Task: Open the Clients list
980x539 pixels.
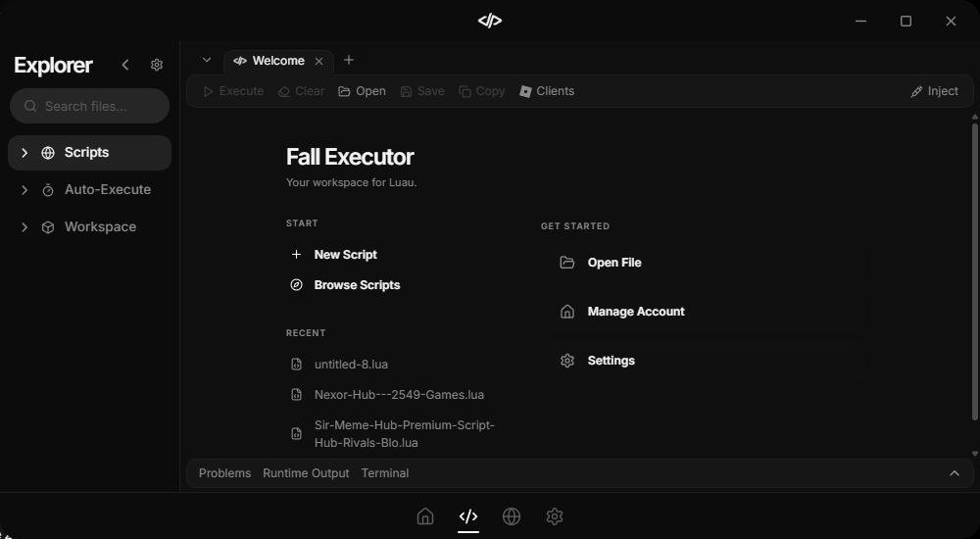Action: click(547, 91)
